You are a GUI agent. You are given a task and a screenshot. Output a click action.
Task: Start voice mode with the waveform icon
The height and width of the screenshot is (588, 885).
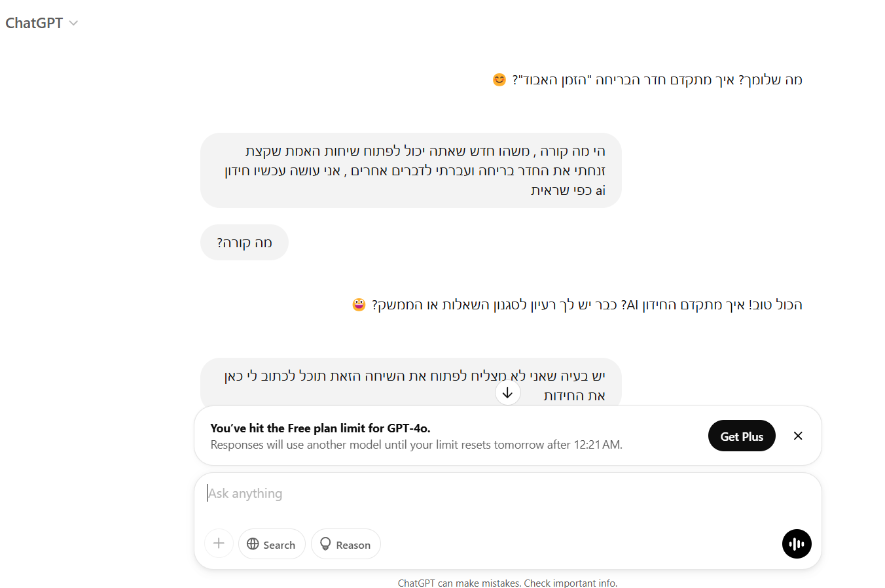click(796, 544)
